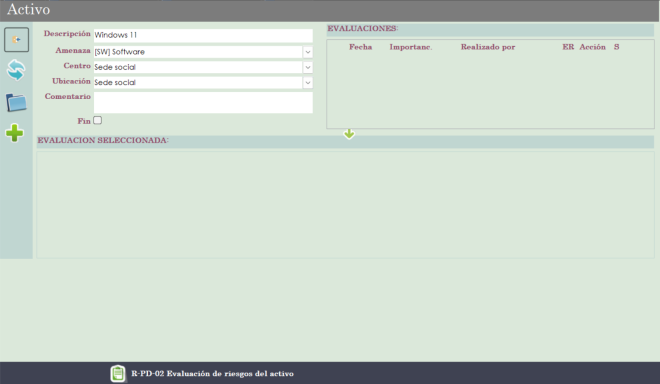Image resolution: width=660 pixels, height=384 pixels.
Task: Click the Acción column header
Action: point(592,47)
